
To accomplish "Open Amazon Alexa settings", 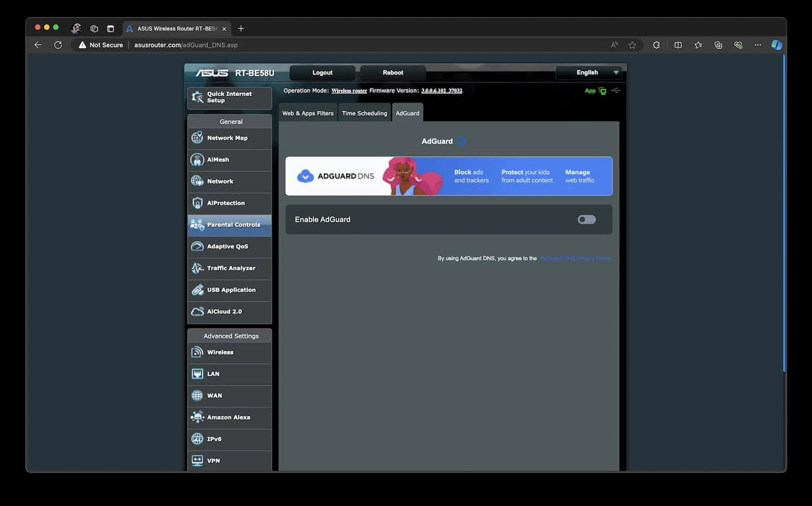I will pyautogui.click(x=230, y=417).
